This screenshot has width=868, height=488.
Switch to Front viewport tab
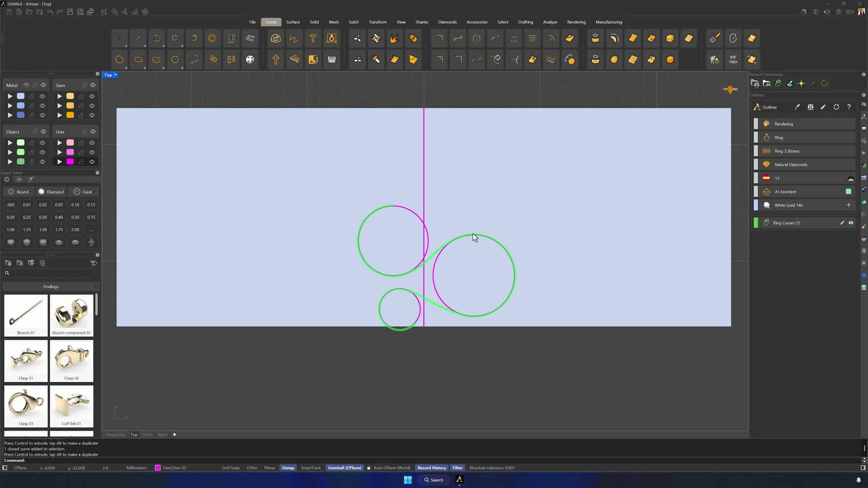point(148,435)
